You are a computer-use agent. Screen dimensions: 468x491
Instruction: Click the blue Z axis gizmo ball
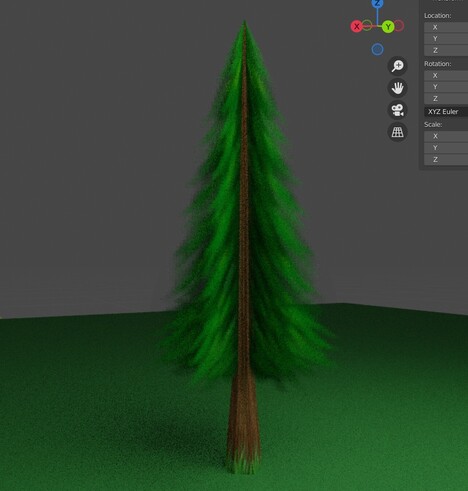click(377, 3)
